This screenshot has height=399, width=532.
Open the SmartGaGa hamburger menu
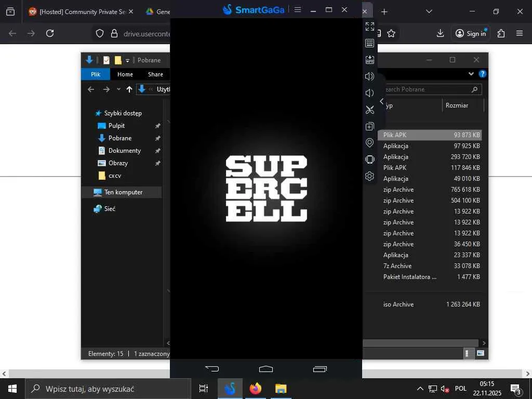(x=298, y=9)
